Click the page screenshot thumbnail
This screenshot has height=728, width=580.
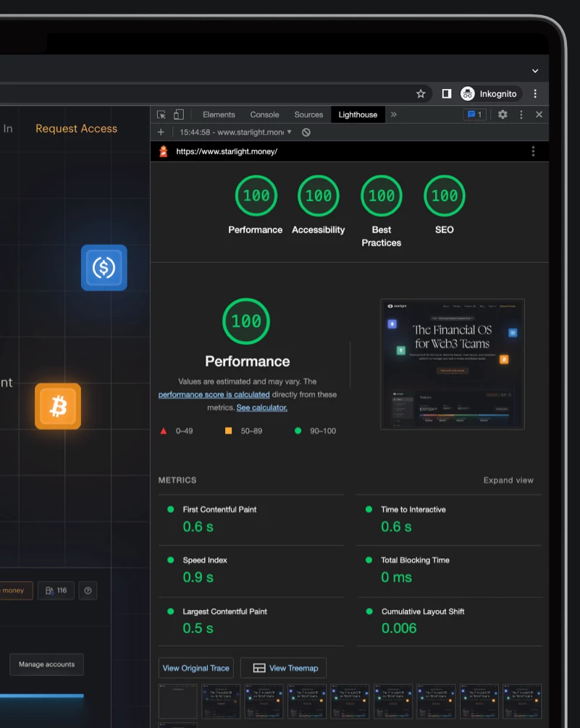coord(453,364)
